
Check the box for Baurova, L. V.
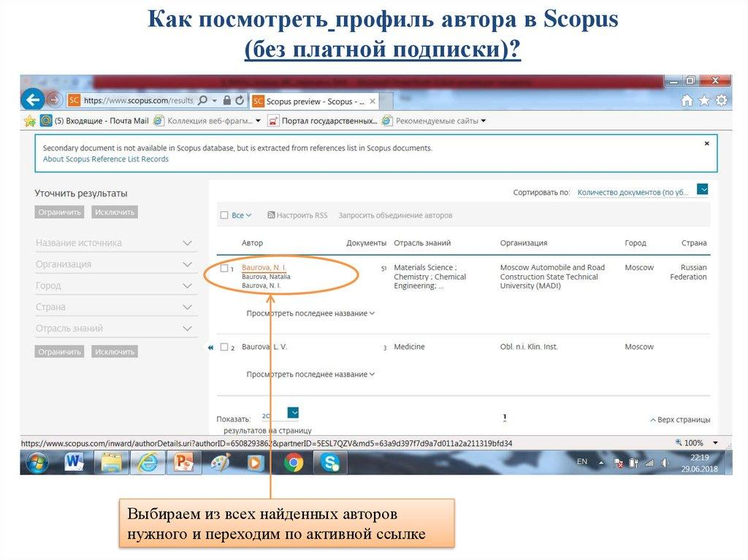click(x=224, y=348)
